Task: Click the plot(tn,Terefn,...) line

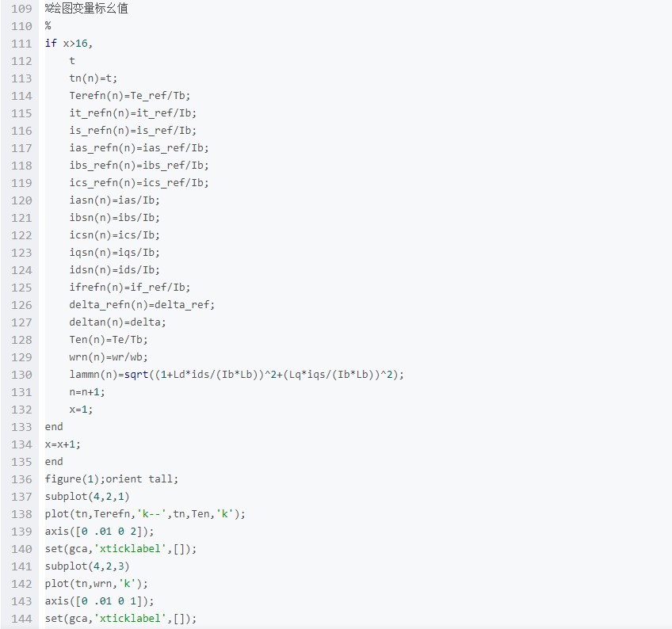Action: coord(145,514)
